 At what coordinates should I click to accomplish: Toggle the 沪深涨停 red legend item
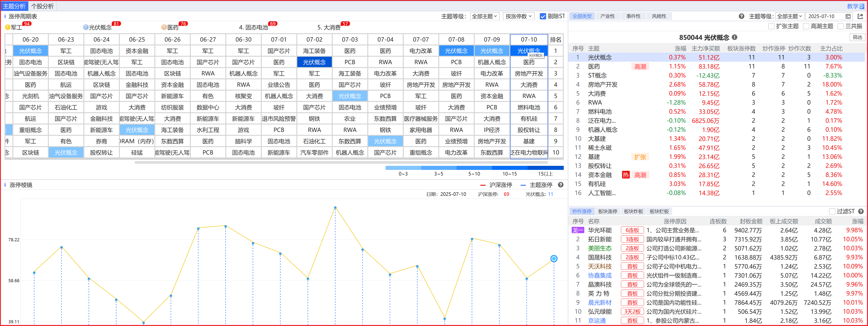496,185
